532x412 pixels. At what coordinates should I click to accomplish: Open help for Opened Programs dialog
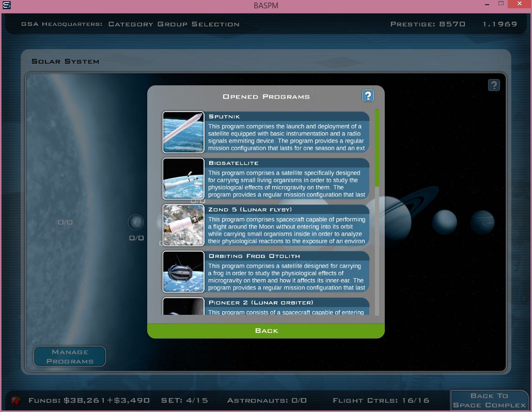pos(368,96)
